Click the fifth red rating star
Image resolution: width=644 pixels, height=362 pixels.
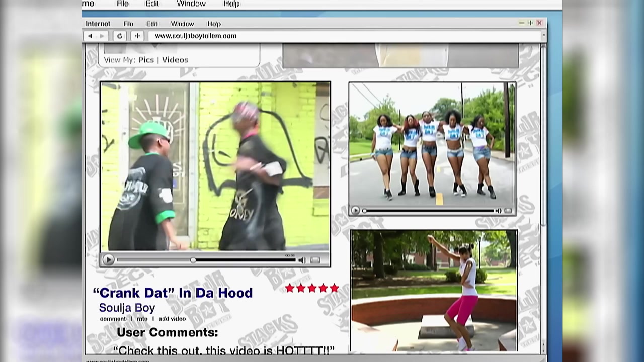pos(334,288)
